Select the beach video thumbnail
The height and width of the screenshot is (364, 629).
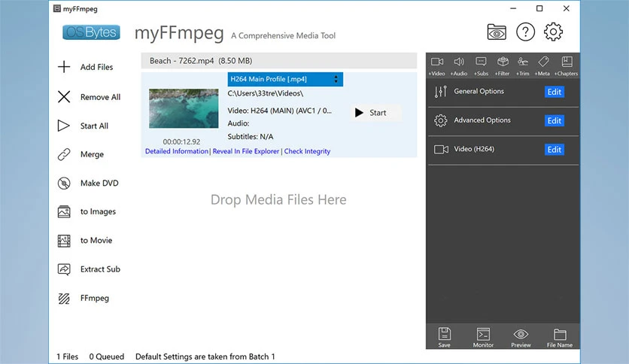pyautogui.click(x=184, y=108)
